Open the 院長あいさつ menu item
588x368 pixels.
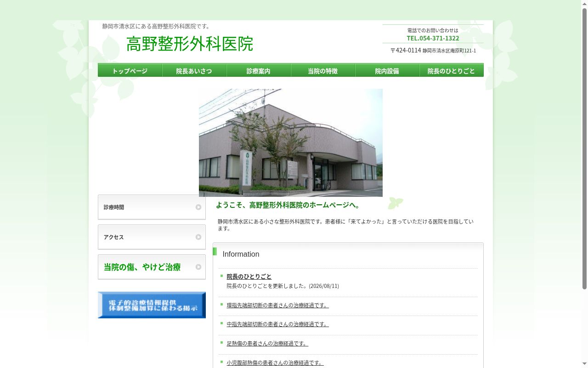point(194,70)
